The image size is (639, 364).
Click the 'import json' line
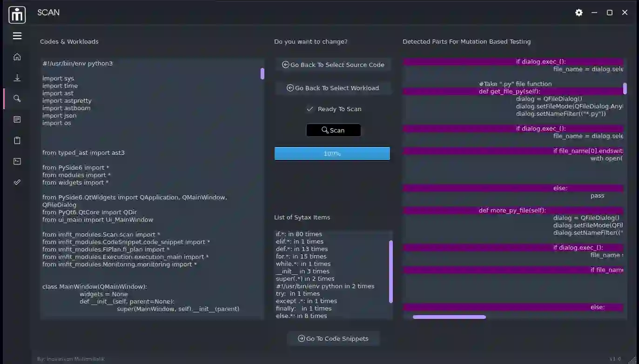point(59,115)
